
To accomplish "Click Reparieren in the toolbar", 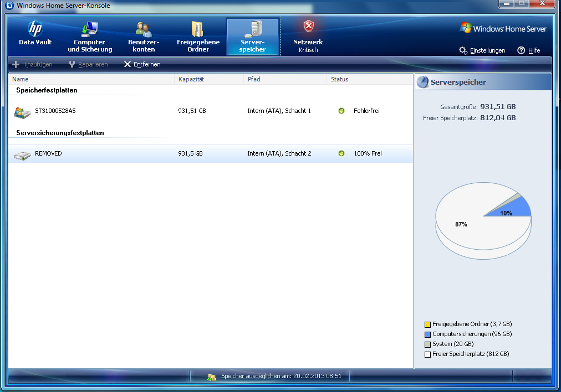I will coord(88,64).
